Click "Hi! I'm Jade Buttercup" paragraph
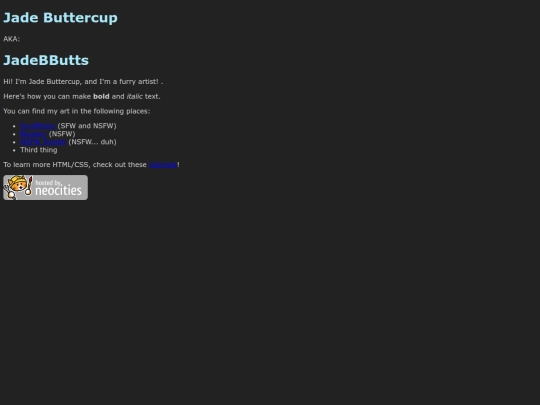 click(83, 82)
